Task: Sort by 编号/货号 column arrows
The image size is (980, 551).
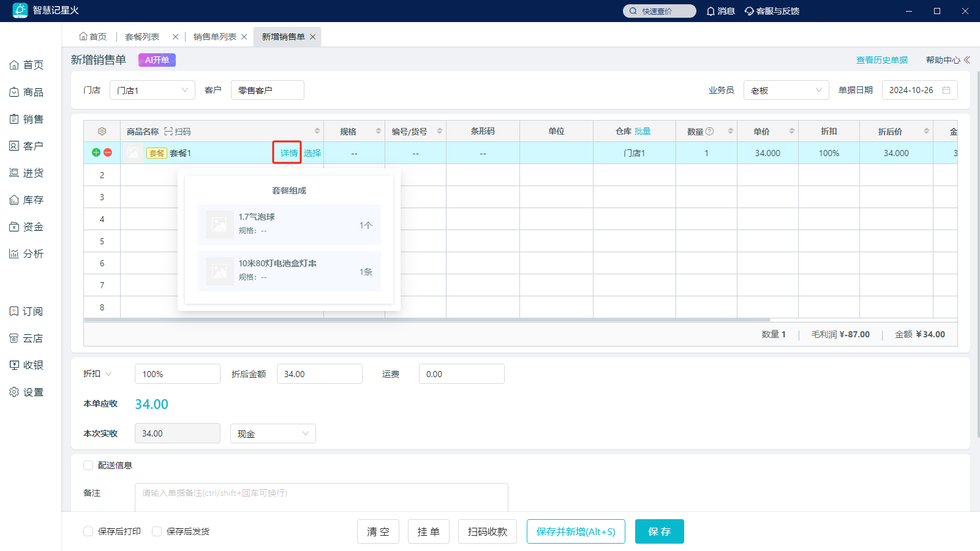Action: pyautogui.click(x=440, y=131)
